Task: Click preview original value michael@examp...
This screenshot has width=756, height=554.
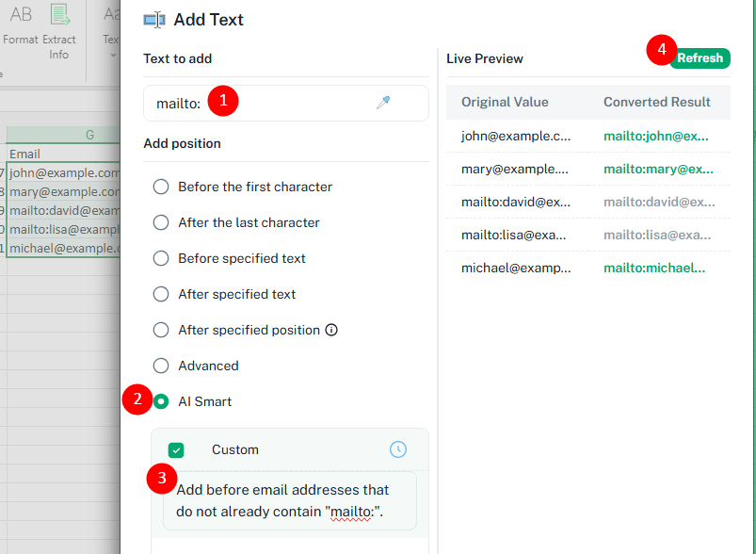Action: [x=516, y=268]
